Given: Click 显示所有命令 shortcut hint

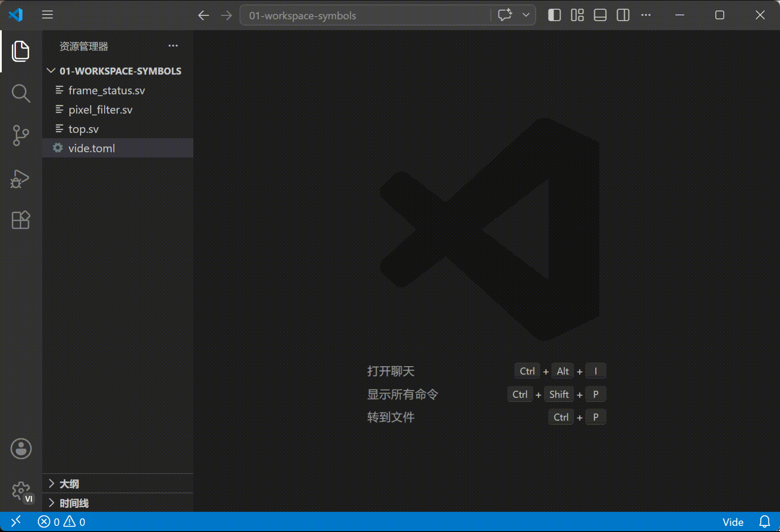Looking at the screenshot, I should (x=403, y=394).
